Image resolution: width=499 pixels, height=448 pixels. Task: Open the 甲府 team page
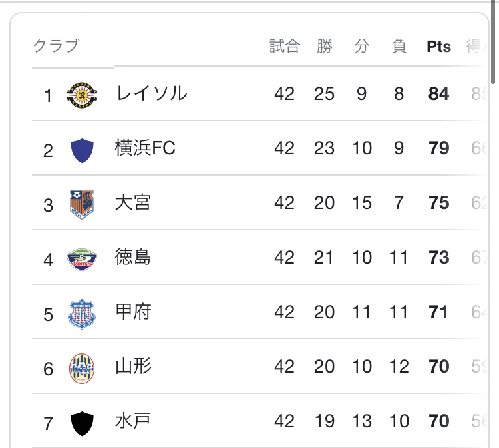pos(133,312)
